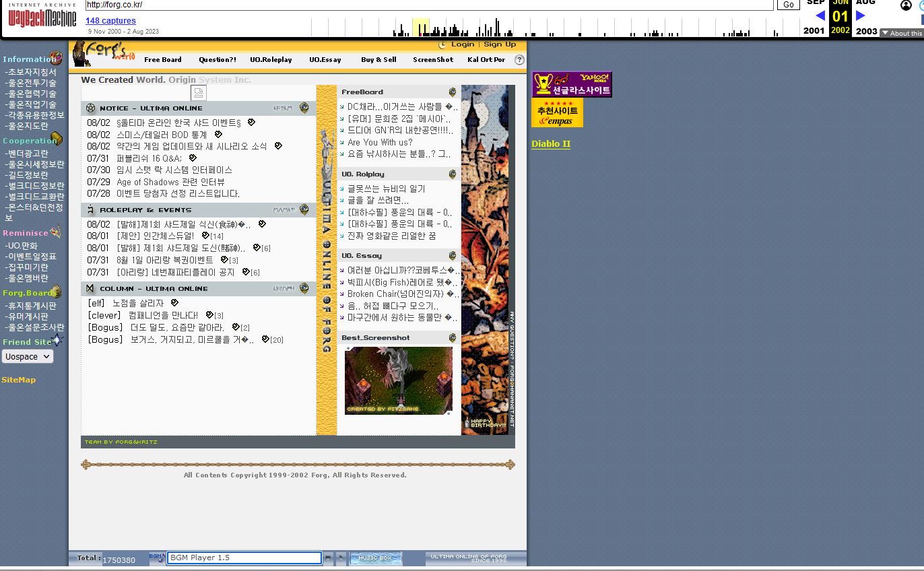Click the document icon above Notice section
The height and width of the screenshot is (571, 924).
(199, 93)
